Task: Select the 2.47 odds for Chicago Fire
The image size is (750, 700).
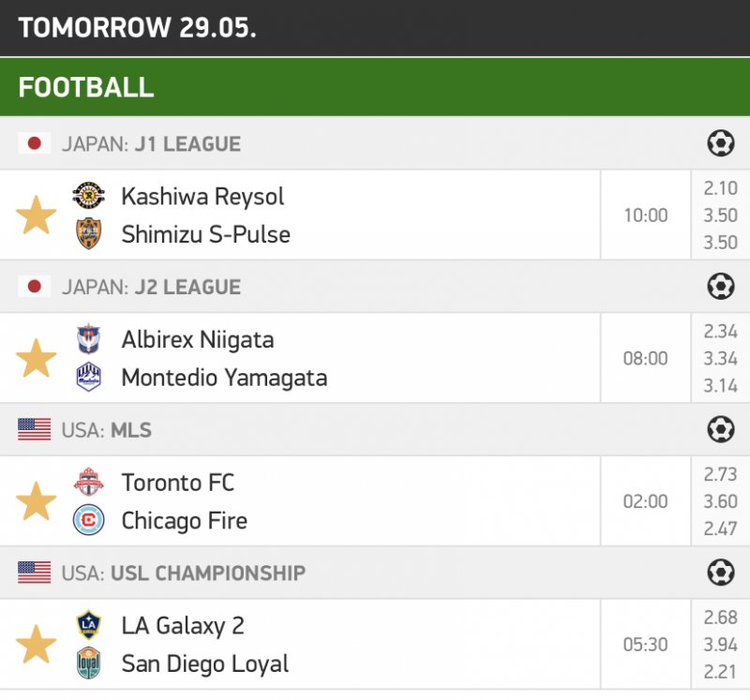Action: pyautogui.click(x=720, y=529)
